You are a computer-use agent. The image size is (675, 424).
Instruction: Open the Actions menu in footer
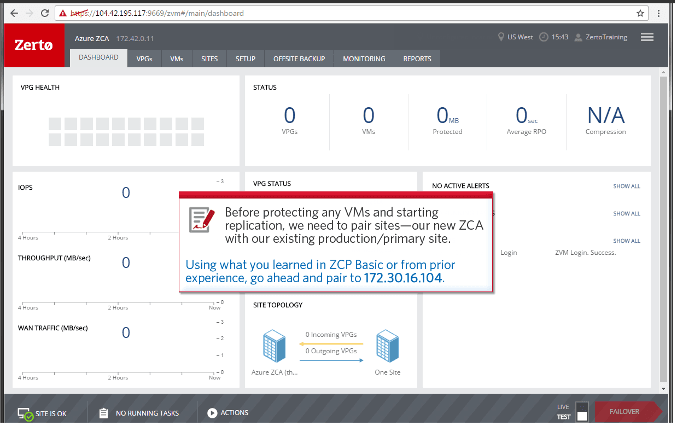[228, 413]
